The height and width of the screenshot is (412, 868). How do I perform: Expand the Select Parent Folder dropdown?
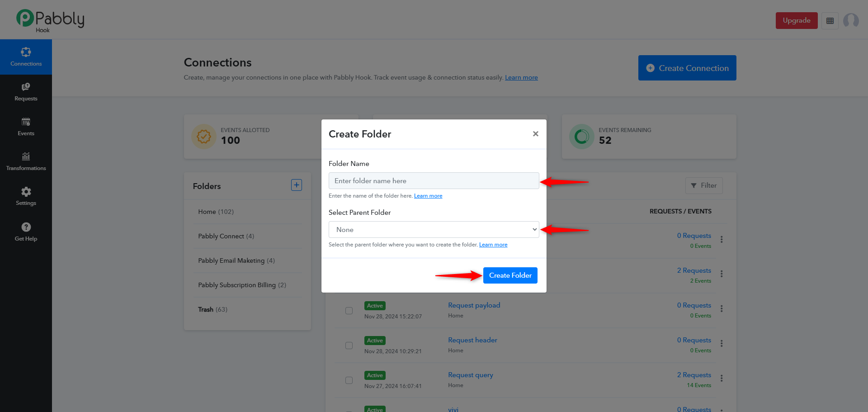click(x=434, y=230)
